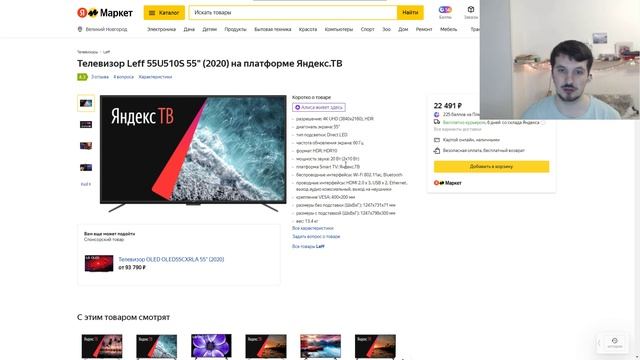Open the Дом category
Screen dimensions: 640x360
(403, 29)
